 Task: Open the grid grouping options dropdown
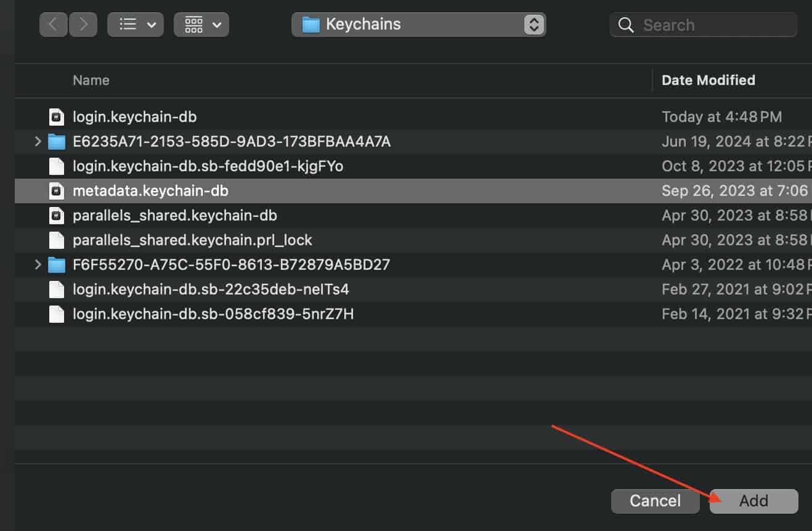click(201, 25)
